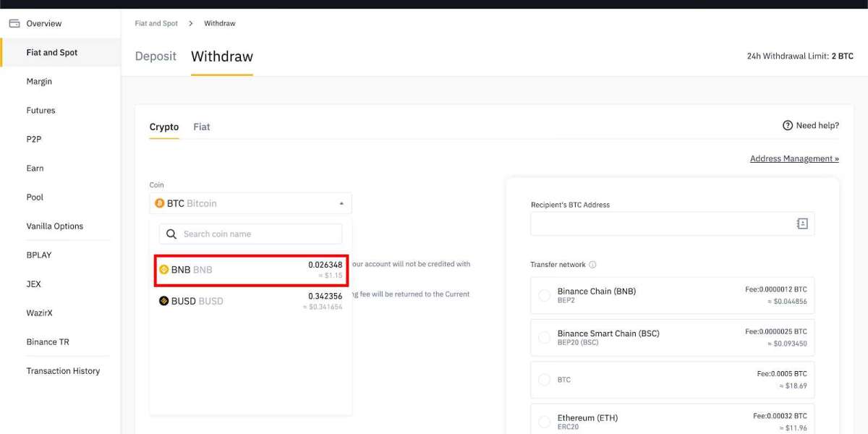Switch to the Deposit tab
The width and height of the screenshot is (868, 434).
click(156, 56)
